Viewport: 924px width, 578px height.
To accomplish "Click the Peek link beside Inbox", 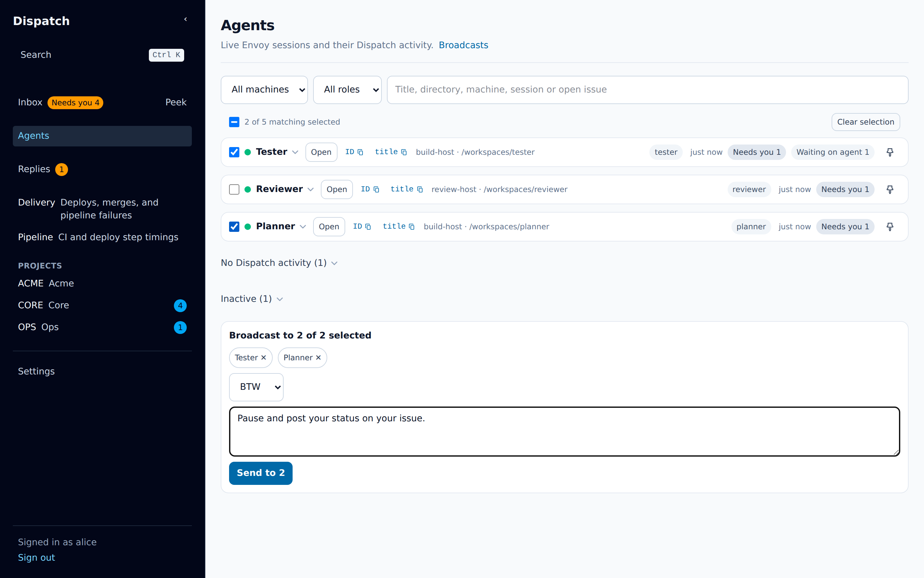I will [176, 102].
